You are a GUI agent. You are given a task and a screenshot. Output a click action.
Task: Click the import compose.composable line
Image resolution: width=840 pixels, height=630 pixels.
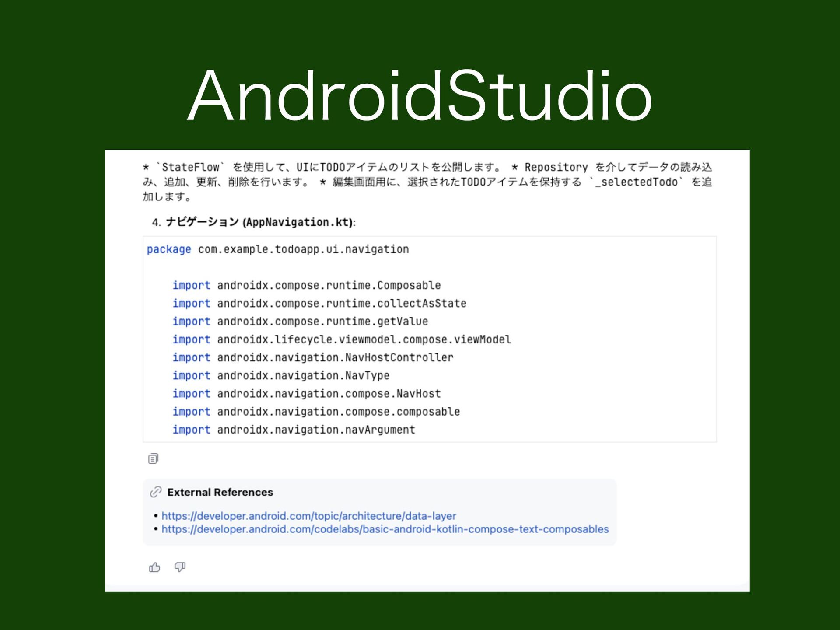[x=316, y=412]
